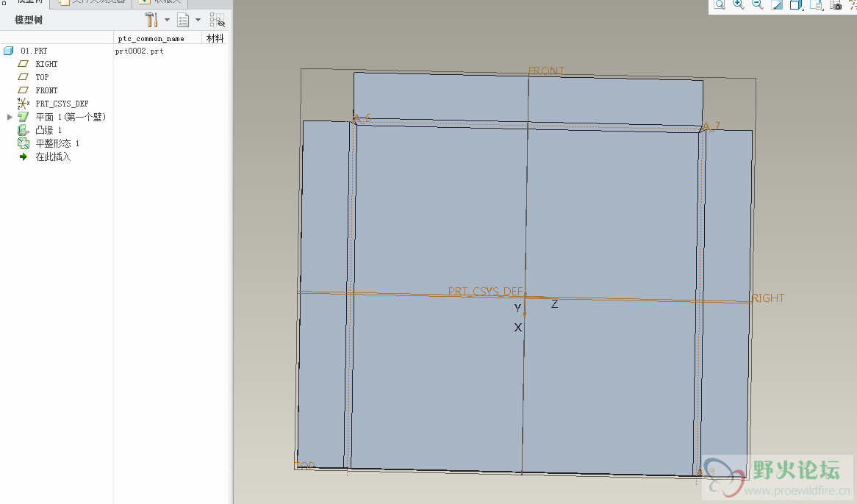Image resolution: width=857 pixels, height=504 pixels.
Task: Select the A_6 axis label in viewport
Action: pos(362,118)
